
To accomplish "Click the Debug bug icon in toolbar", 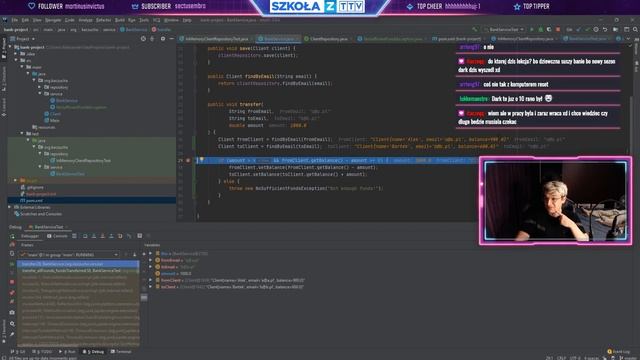I will [x=540, y=29].
